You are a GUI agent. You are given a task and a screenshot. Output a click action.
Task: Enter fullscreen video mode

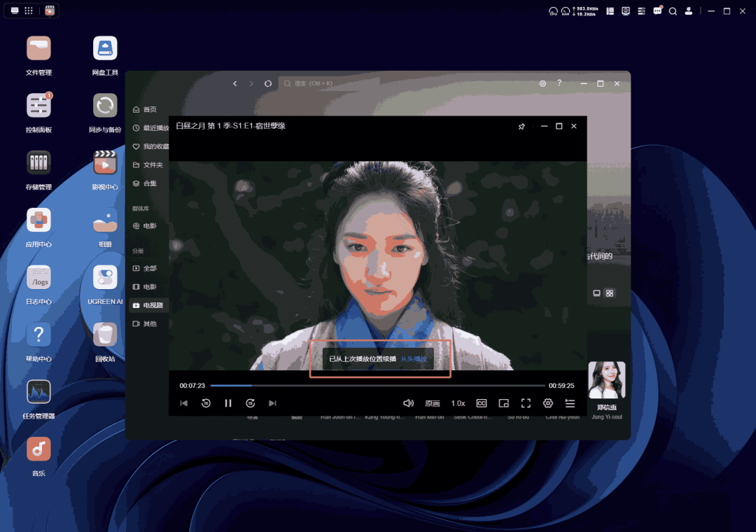pyautogui.click(x=526, y=403)
